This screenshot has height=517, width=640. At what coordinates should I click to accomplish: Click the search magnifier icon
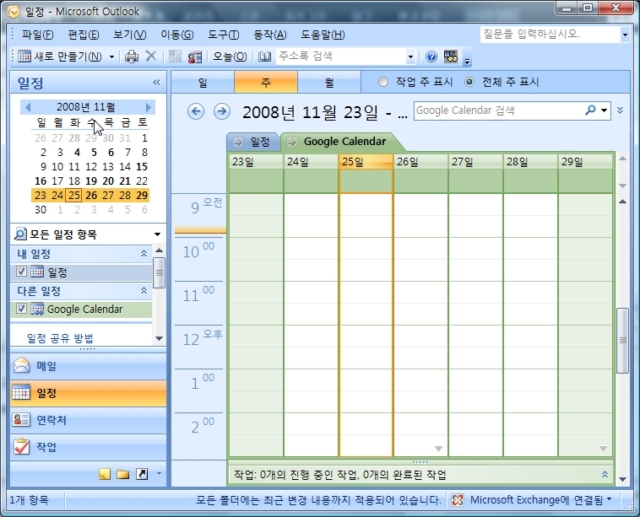pos(590,110)
